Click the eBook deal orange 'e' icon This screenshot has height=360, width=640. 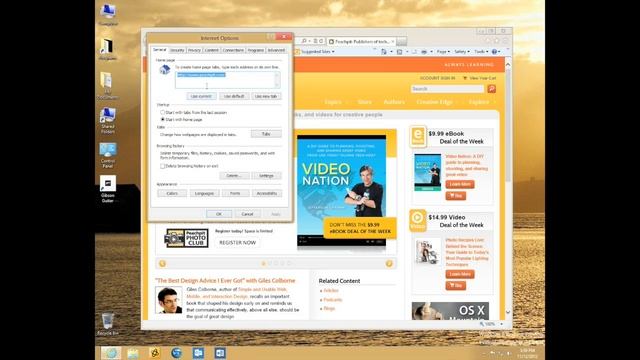[x=418, y=136]
